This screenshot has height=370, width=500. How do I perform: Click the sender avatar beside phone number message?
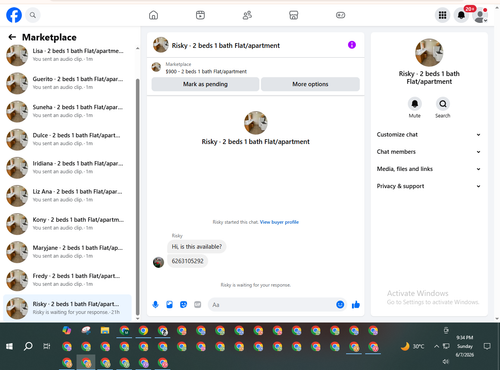158,262
